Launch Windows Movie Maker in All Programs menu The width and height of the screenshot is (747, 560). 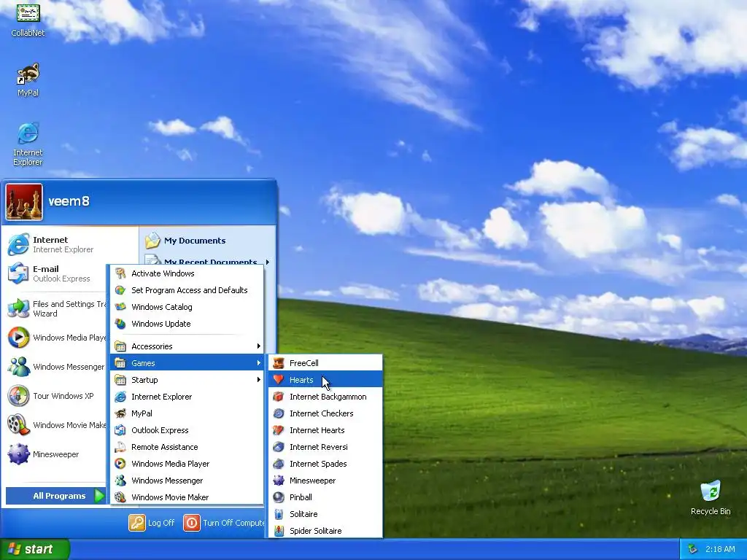point(187,497)
